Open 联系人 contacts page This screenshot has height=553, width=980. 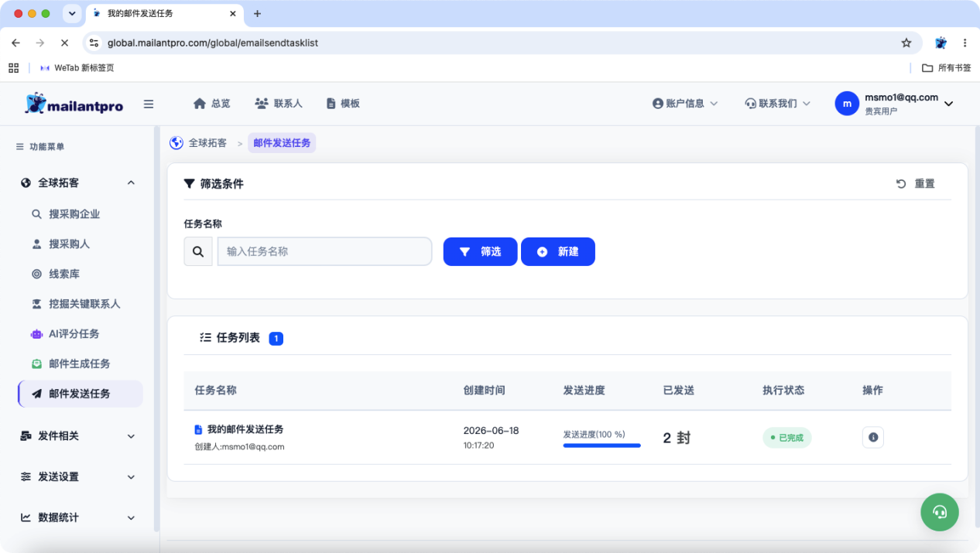pyautogui.click(x=278, y=104)
